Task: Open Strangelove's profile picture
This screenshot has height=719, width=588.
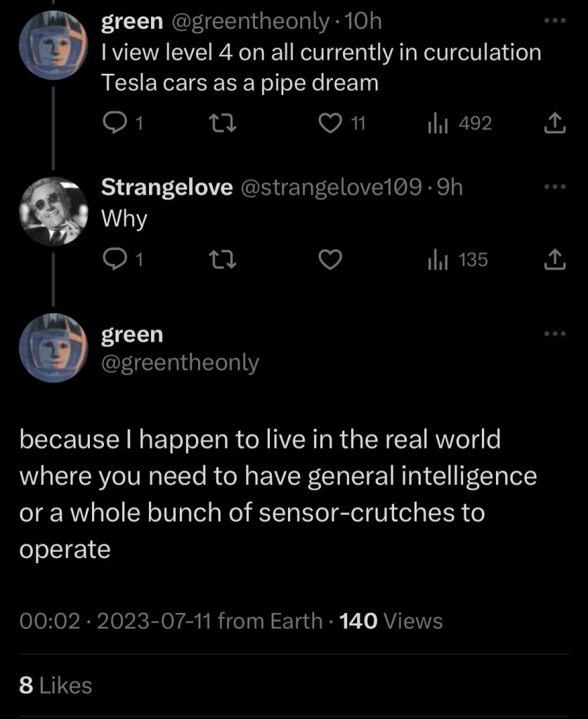Action: pyautogui.click(x=53, y=211)
